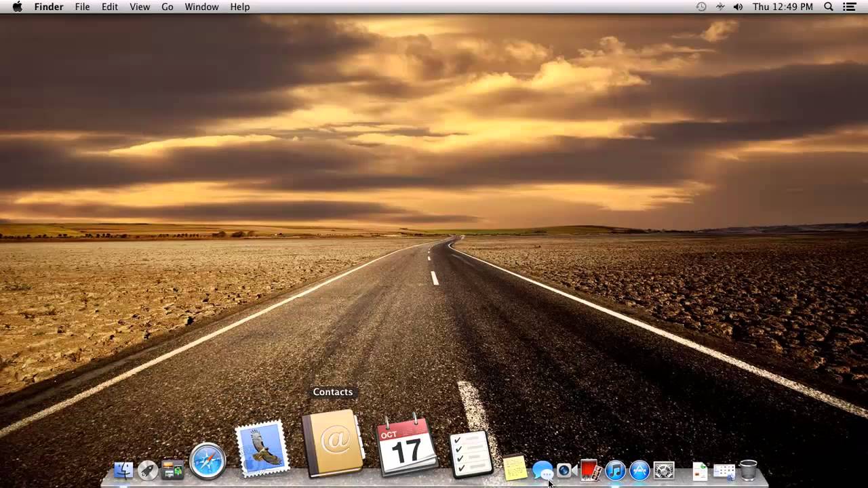Launch Reminders checklist icon
868x488 pixels.
[x=471, y=454]
